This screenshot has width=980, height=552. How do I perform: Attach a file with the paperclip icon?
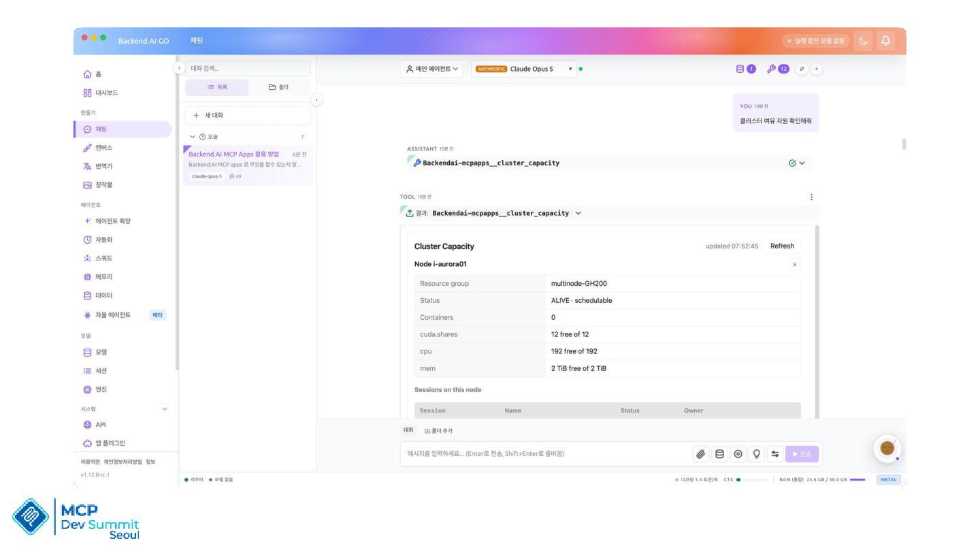pyautogui.click(x=701, y=454)
